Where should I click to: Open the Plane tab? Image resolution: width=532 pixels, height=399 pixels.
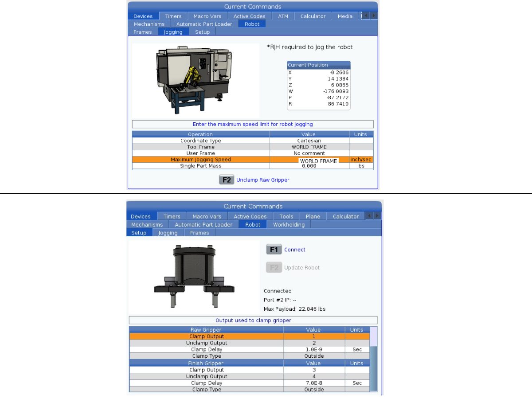click(313, 217)
